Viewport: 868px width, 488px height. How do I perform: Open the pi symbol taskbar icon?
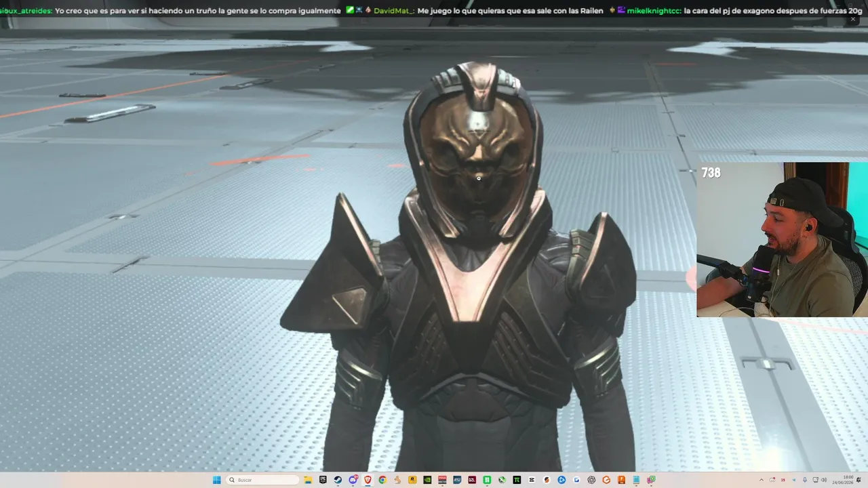517,480
